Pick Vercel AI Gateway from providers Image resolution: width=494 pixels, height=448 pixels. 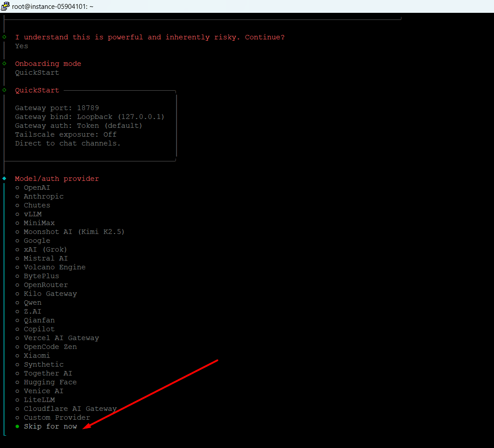pyautogui.click(x=61, y=338)
